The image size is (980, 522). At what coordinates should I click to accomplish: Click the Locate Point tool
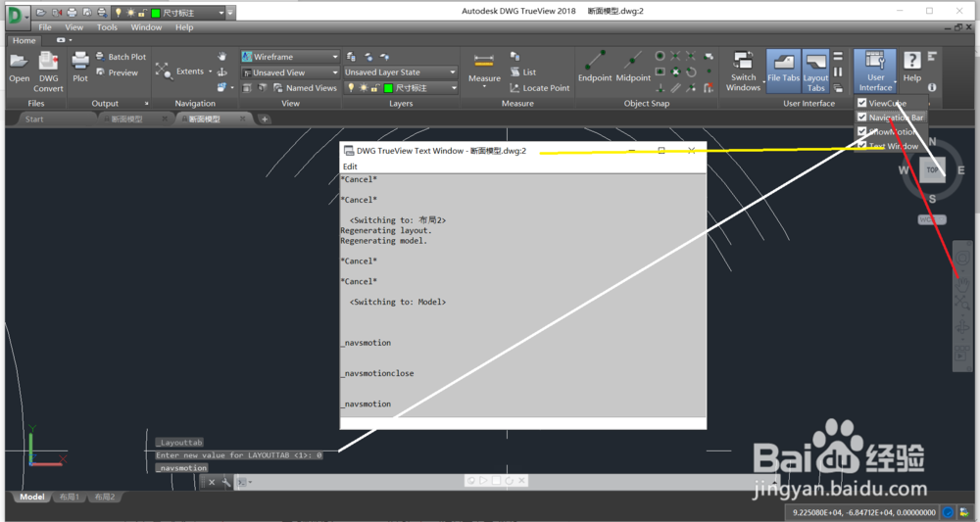tap(539, 88)
